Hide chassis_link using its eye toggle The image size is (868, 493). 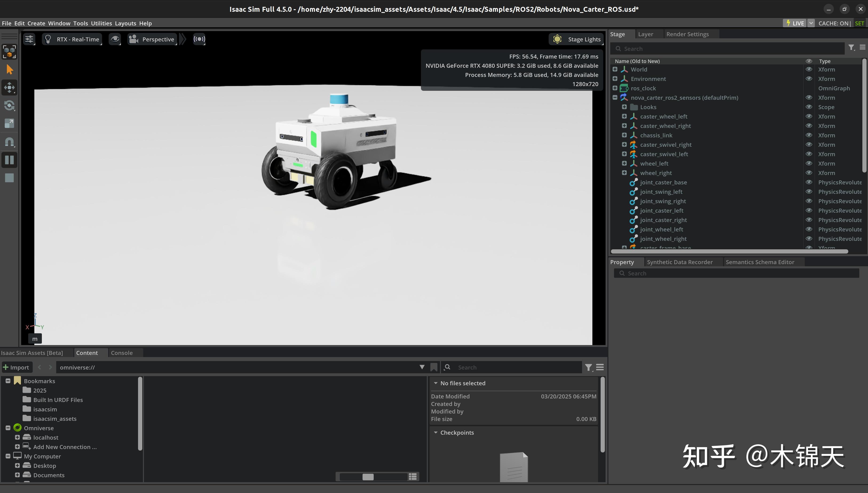(x=809, y=135)
